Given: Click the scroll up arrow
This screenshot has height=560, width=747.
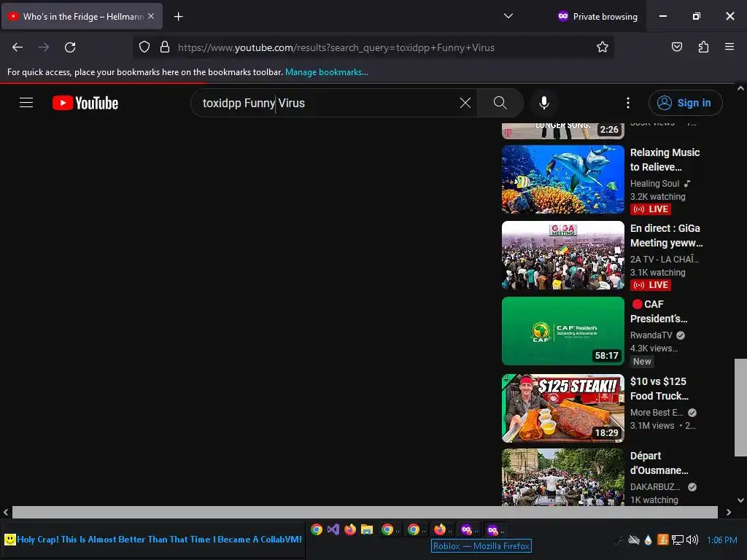Looking at the screenshot, I should click(x=740, y=88).
